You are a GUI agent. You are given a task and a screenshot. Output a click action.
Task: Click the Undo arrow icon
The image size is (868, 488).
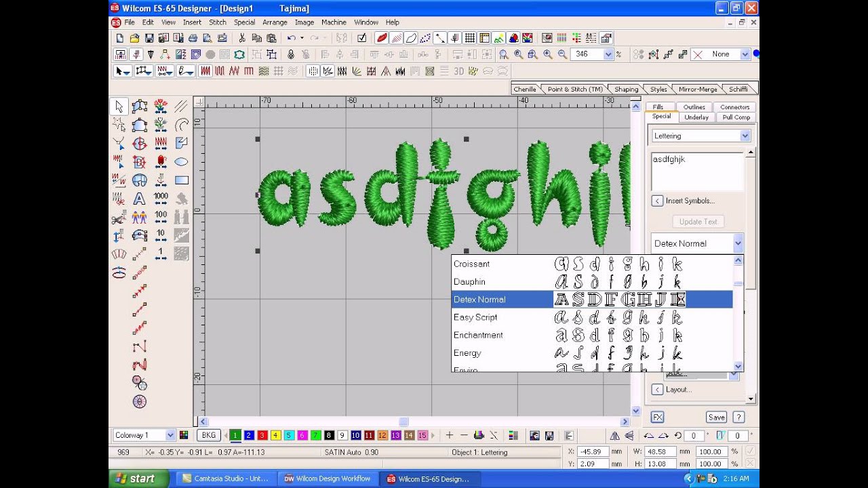tap(291, 38)
